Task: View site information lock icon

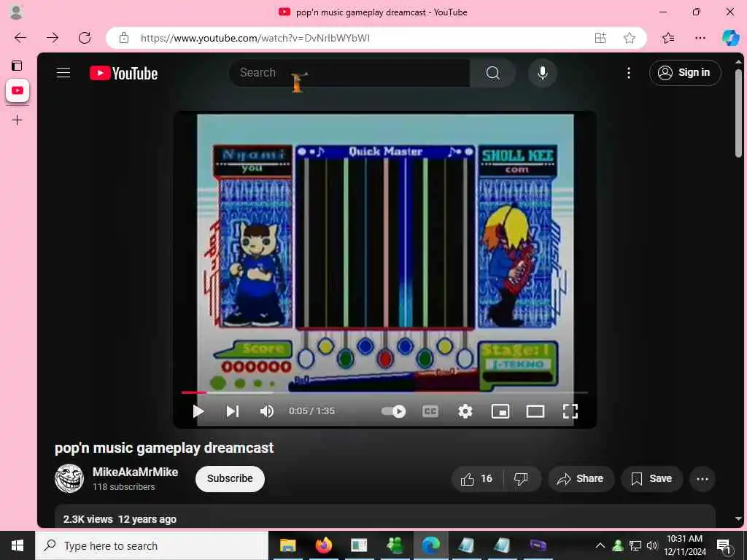Action: [124, 38]
